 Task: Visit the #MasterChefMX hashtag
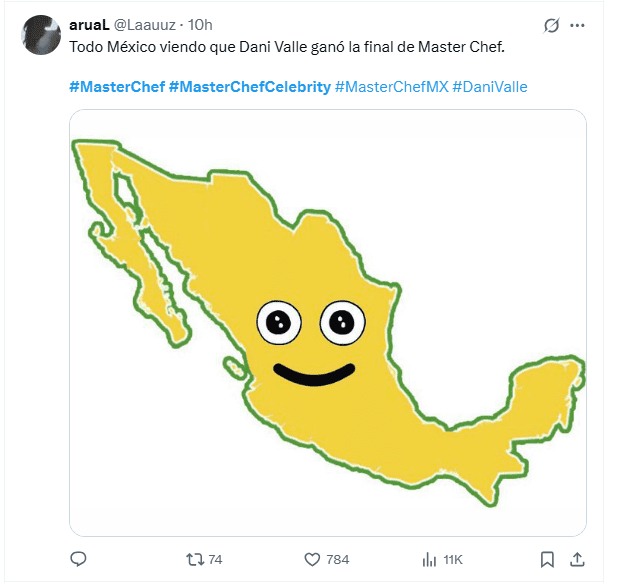point(391,87)
